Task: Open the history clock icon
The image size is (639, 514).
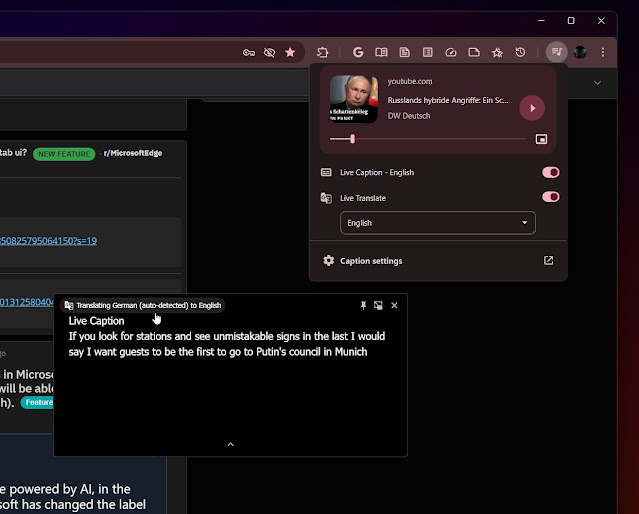Action: pos(520,52)
